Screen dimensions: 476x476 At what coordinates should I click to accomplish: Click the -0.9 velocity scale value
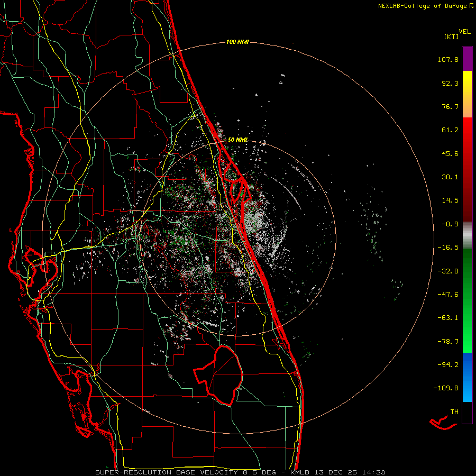click(x=448, y=224)
